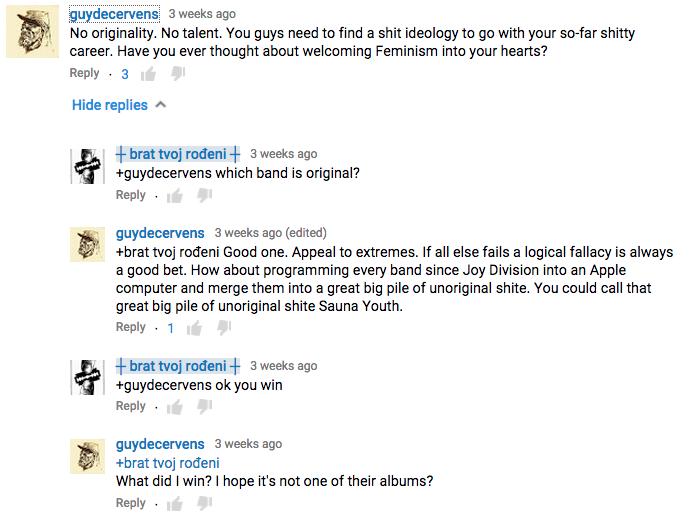Dislike the top comment about originality
The image size is (692, 519).
(x=178, y=74)
